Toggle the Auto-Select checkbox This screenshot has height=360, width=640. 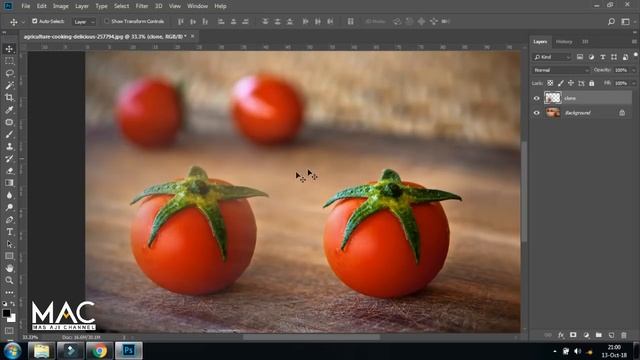click(35, 21)
